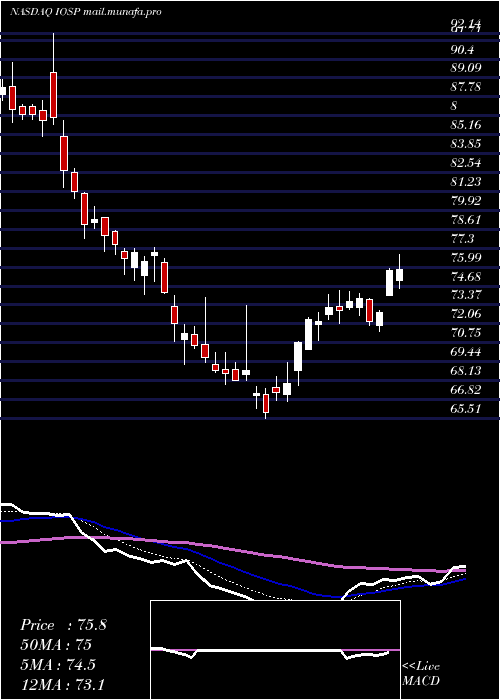Click the 68.13 price axis label
This screenshot has height=700, width=500.
click(x=466, y=371)
